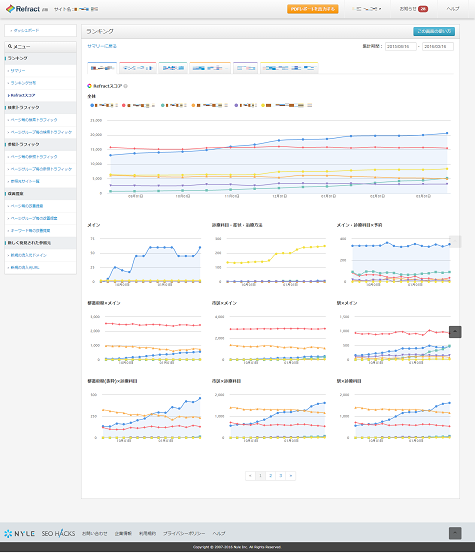Image resolution: width=475 pixels, height=553 pixels.
Task: Open 参照元サイト一覧 in the sidebar
Action: [25, 181]
